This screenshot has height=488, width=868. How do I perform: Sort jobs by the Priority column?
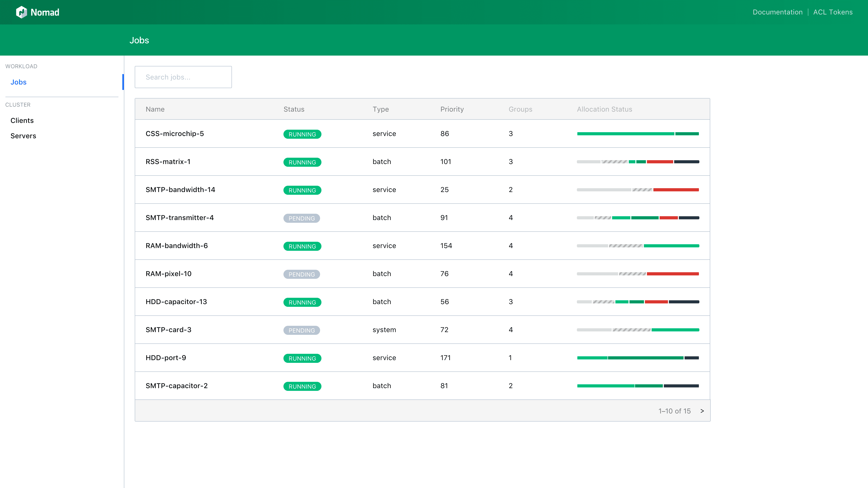452,109
